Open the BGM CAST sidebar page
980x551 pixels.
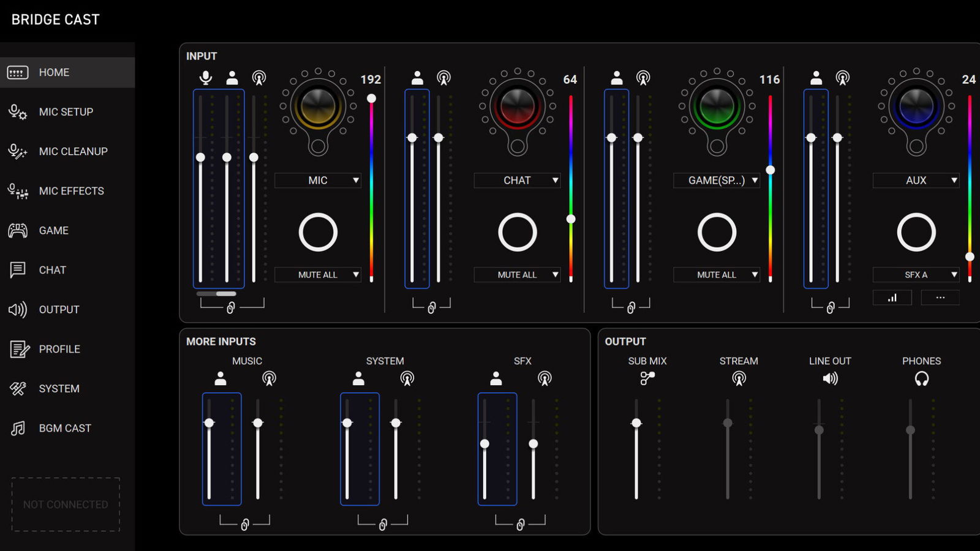click(x=65, y=429)
